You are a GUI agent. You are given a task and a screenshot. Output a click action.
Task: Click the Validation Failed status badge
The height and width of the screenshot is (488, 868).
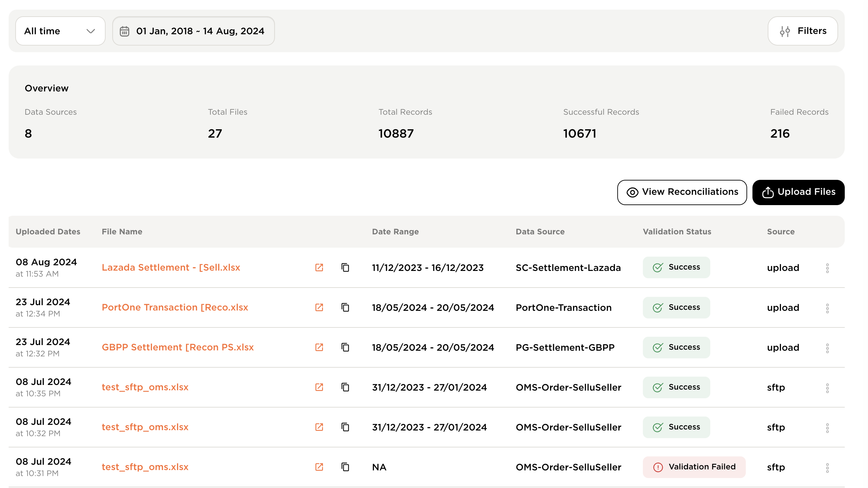(694, 467)
